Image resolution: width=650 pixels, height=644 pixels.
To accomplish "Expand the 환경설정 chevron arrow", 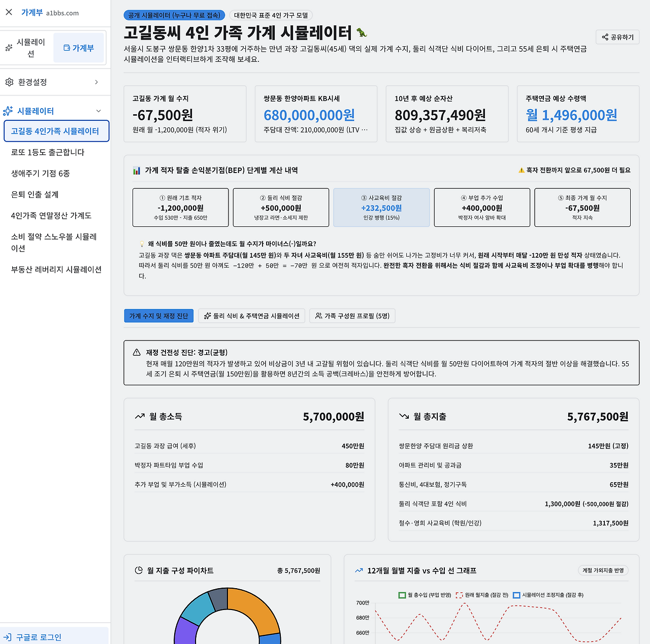I will 96,82.
